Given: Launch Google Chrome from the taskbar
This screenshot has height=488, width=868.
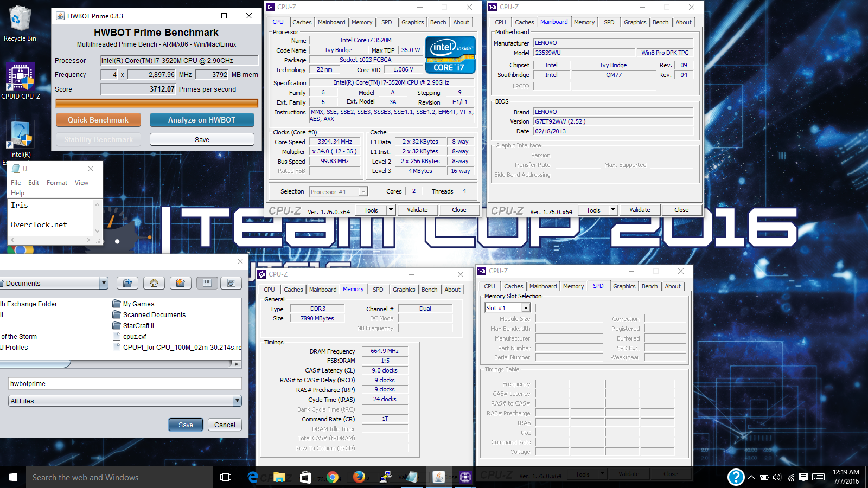Looking at the screenshot, I should (x=332, y=477).
